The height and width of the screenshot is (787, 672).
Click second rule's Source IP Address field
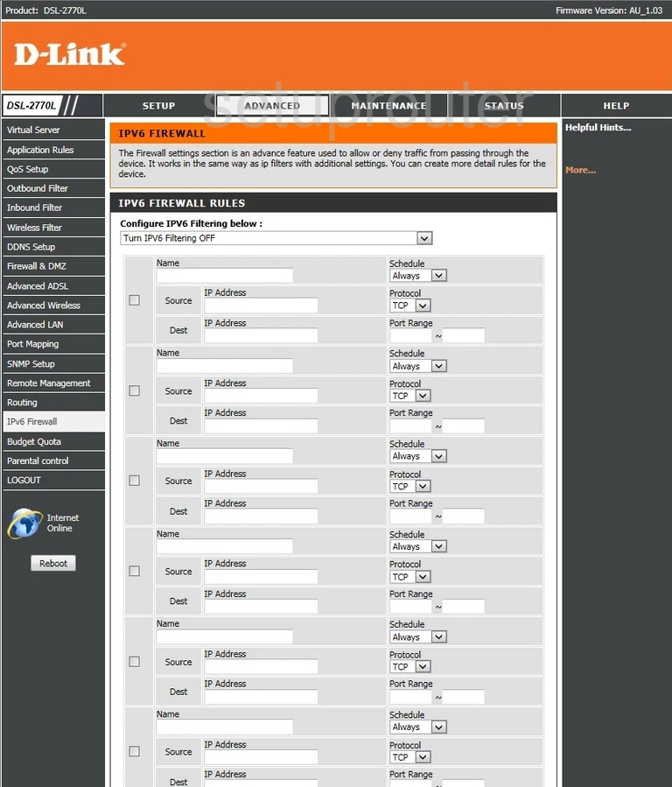coord(261,396)
